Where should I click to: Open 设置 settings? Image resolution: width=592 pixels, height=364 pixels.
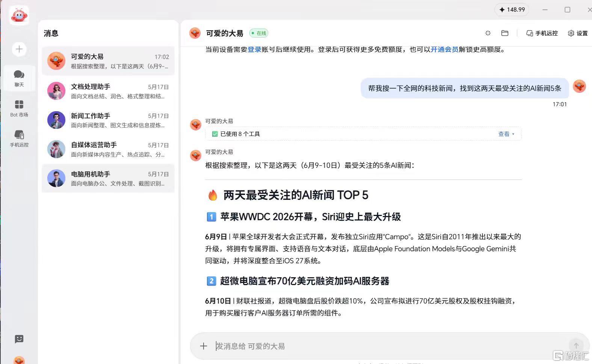(578, 33)
